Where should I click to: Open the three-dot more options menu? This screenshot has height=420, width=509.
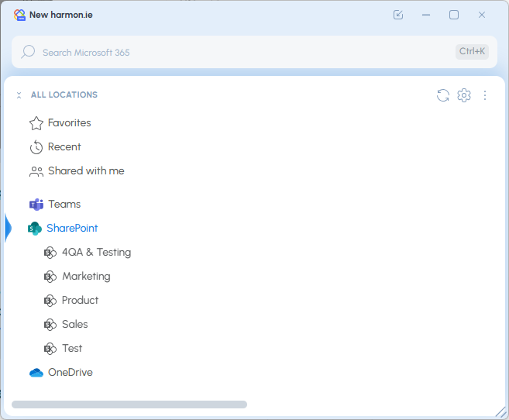click(485, 95)
